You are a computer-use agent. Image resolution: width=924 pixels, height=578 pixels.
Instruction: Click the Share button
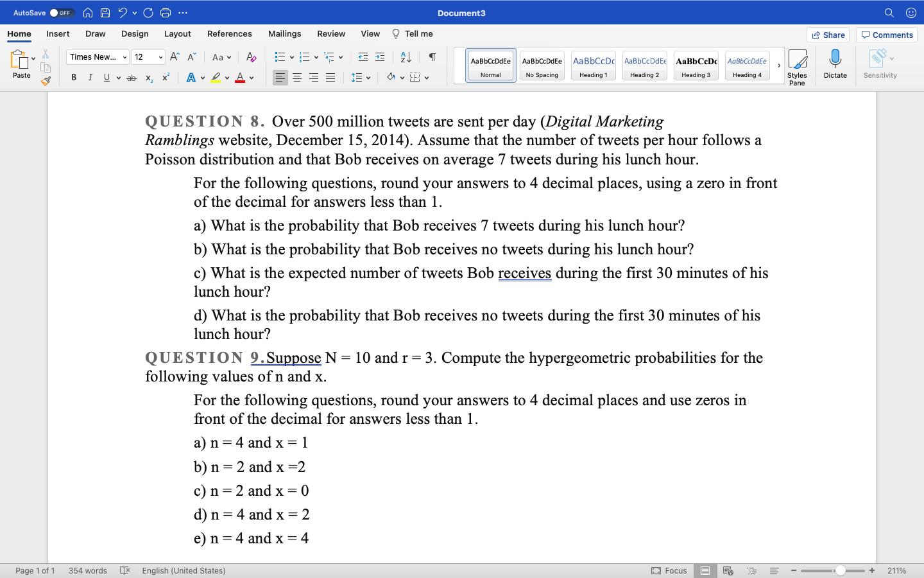pos(828,35)
